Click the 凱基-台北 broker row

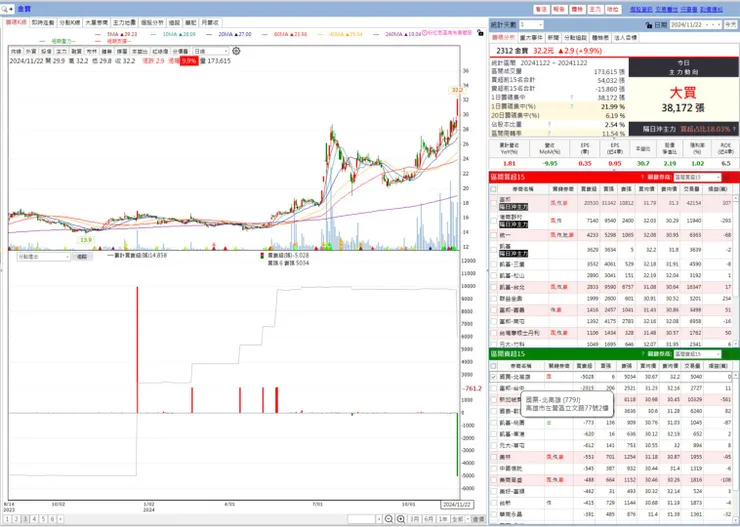[x=611, y=287]
